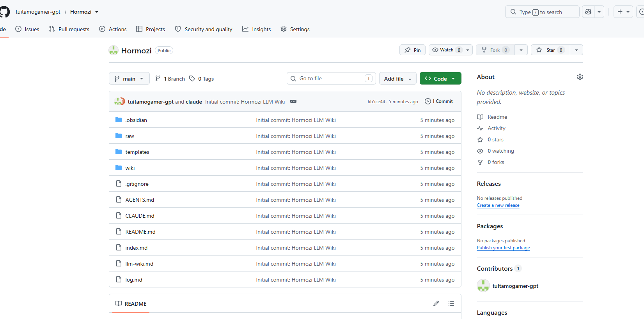This screenshot has width=644, height=319.
Task: Open the llm-wiki.md file name
Action: tap(139, 264)
